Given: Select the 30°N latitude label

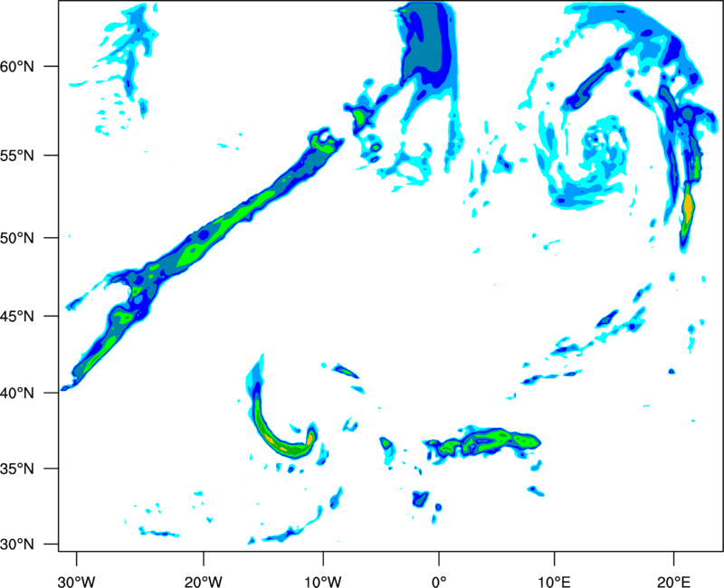Looking at the screenshot, I should pos(17,545).
